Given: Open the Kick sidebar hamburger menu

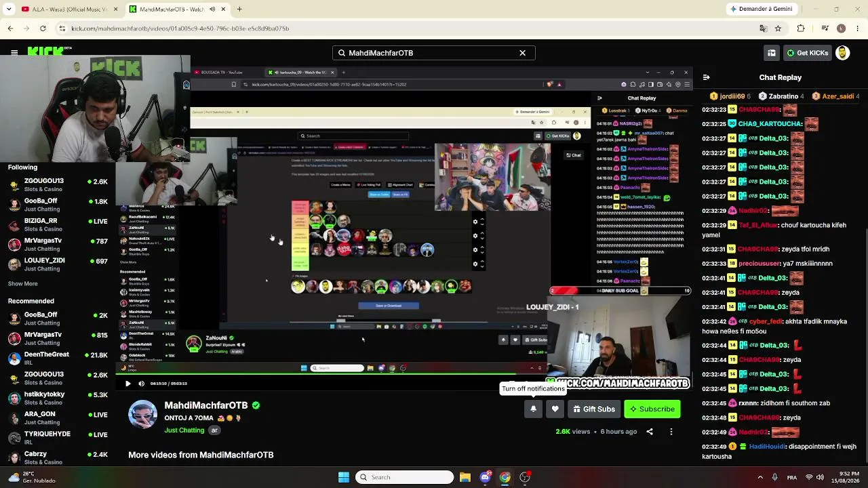Looking at the screenshot, I should (x=14, y=52).
